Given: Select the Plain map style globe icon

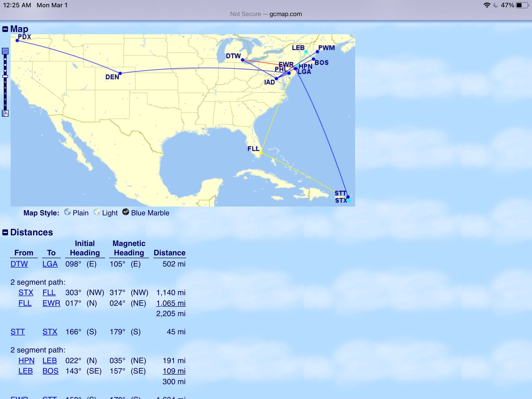Looking at the screenshot, I should [68, 213].
